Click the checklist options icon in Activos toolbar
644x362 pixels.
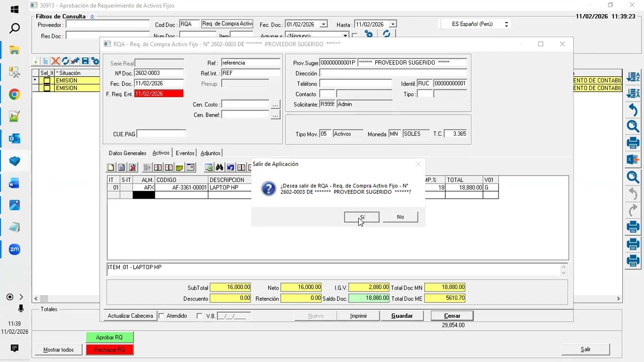147,167
